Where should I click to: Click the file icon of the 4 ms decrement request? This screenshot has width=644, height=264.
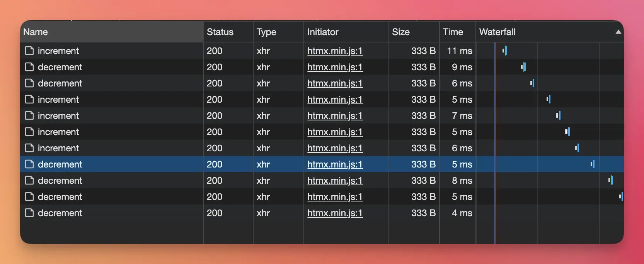tap(29, 213)
